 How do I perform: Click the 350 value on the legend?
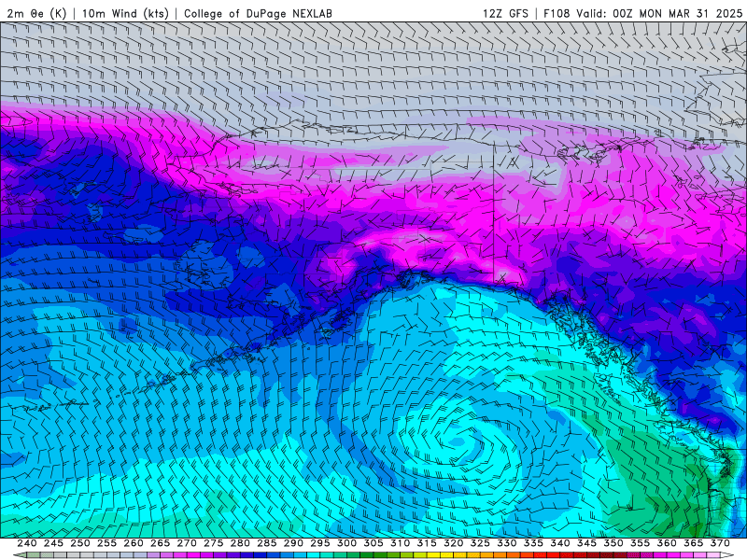(613, 543)
